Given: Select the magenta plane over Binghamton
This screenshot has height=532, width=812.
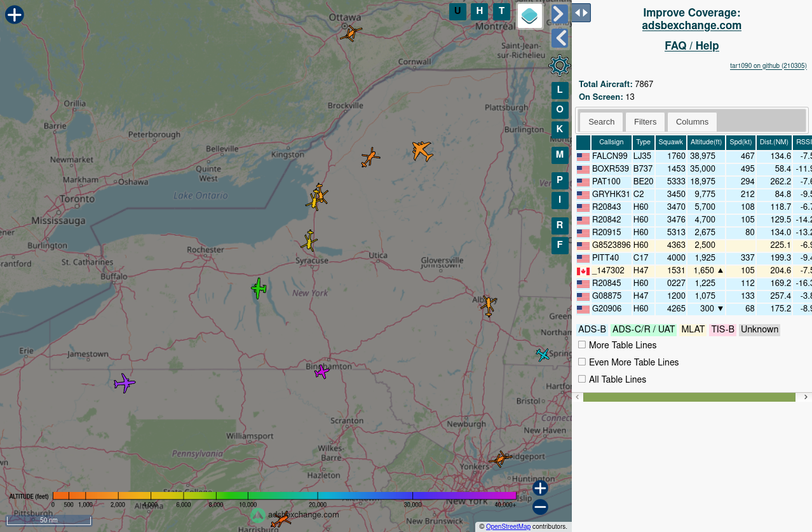Looking at the screenshot, I should (x=322, y=372).
